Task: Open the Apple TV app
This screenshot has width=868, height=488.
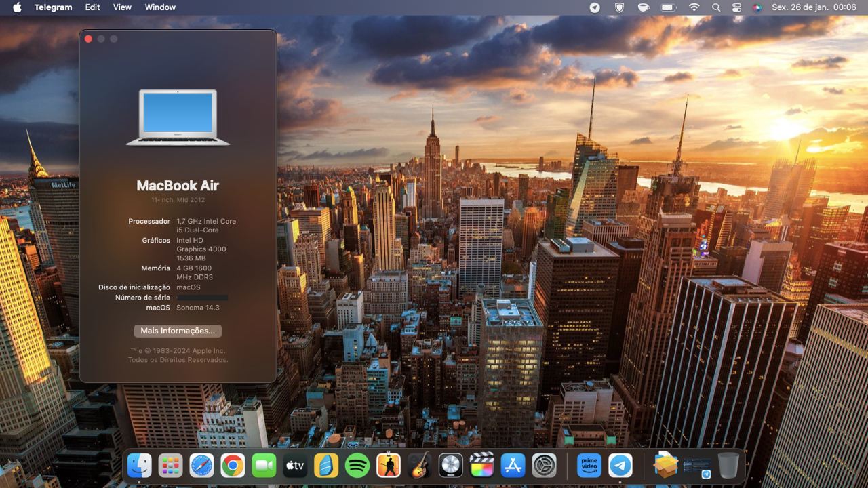Action: pyautogui.click(x=295, y=466)
